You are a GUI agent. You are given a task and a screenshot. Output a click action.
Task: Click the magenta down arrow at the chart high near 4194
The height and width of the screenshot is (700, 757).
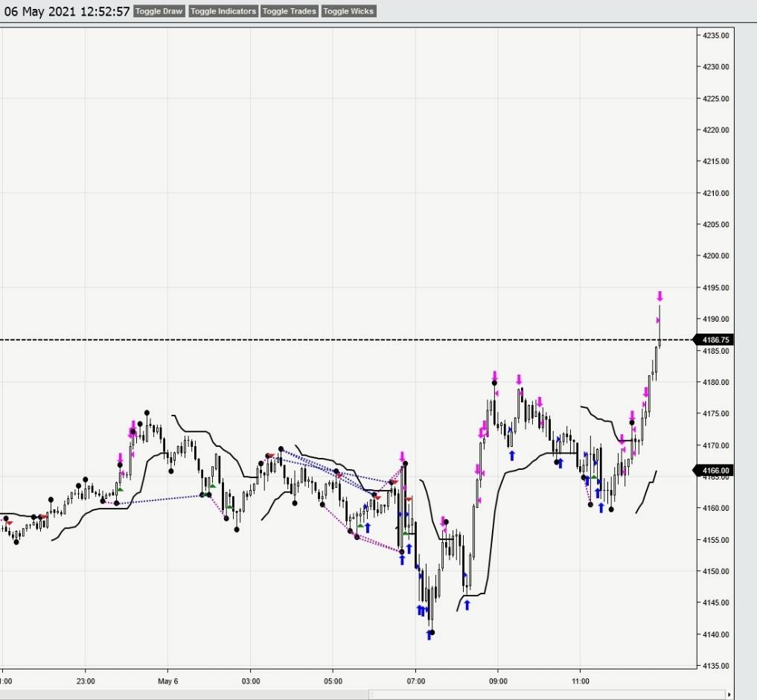tap(659, 296)
